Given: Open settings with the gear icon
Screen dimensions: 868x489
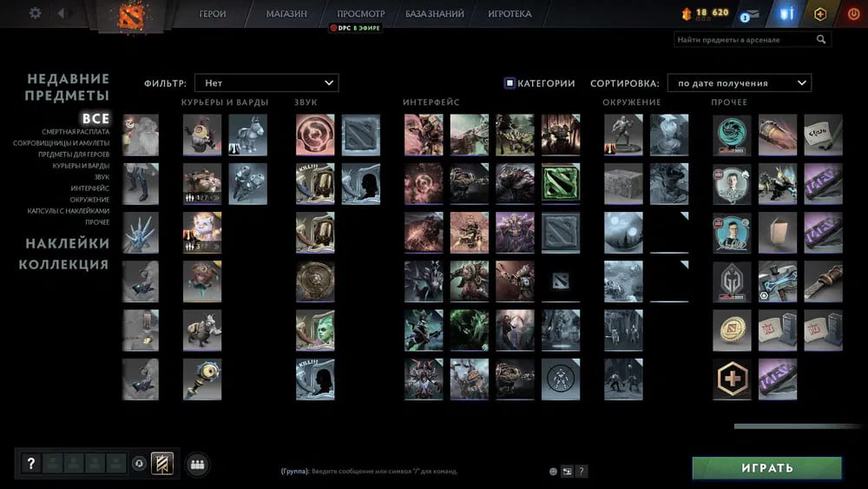Looking at the screenshot, I should point(36,13).
